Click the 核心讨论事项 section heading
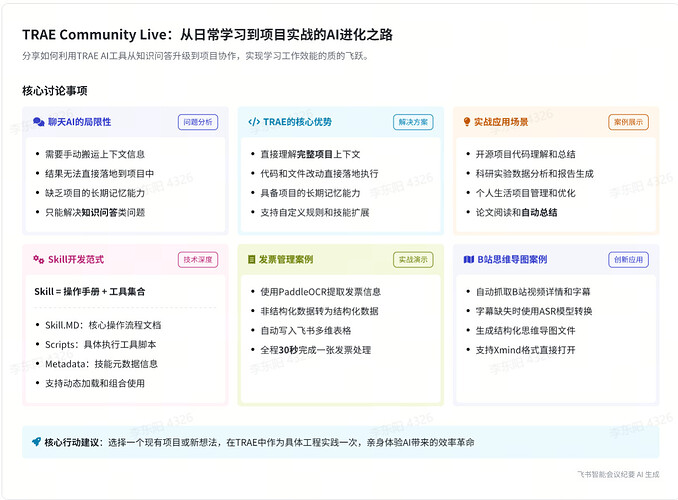The height and width of the screenshot is (500, 678). [x=54, y=91]
